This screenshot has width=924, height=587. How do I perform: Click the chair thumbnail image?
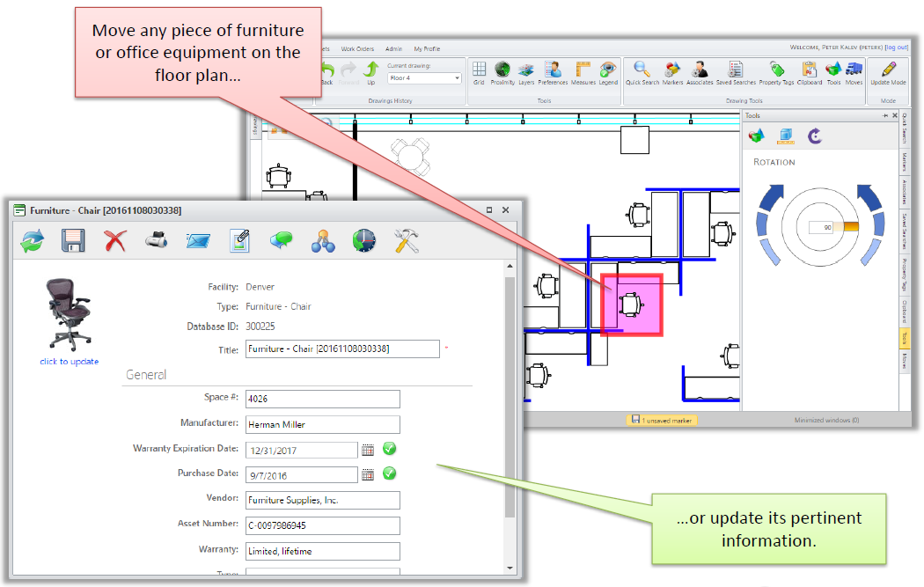coord(70,315)
